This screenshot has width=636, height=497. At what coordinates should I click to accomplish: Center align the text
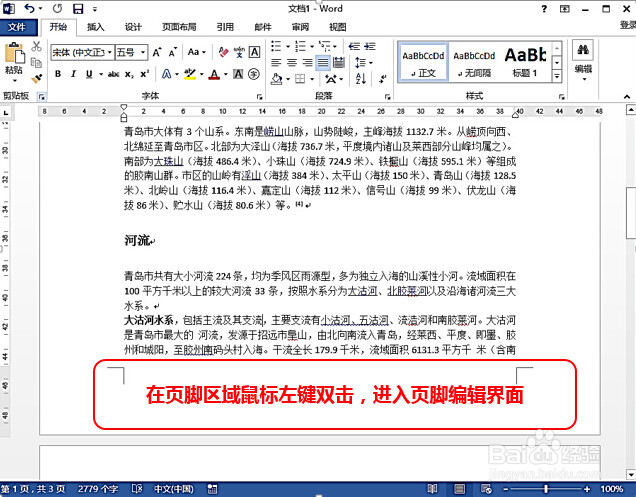click(292, 62)
